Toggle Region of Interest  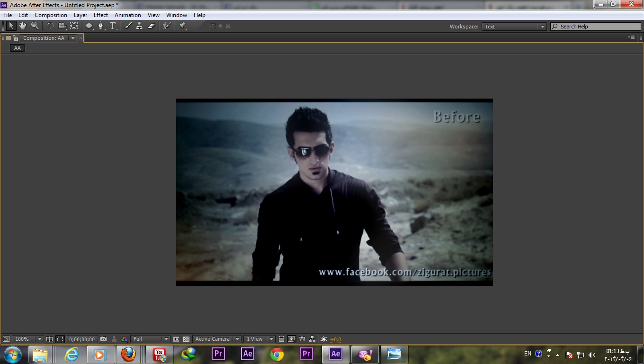[176, 339]
